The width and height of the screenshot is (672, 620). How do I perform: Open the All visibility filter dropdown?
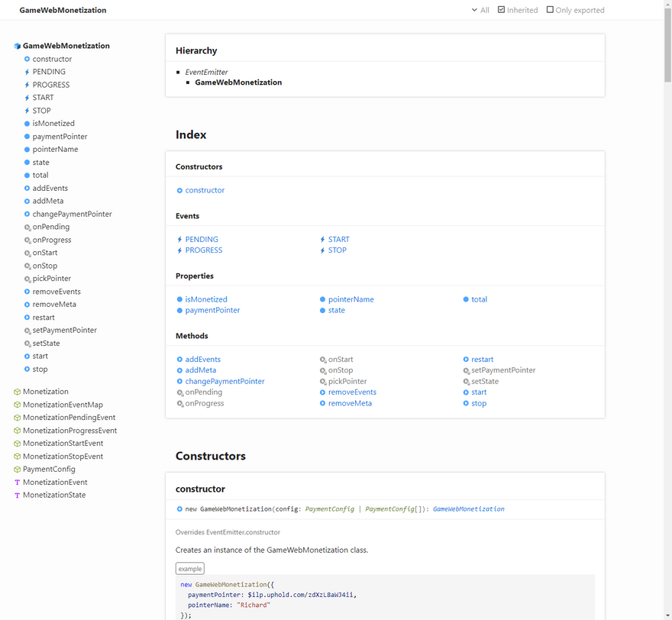point(480,10)
